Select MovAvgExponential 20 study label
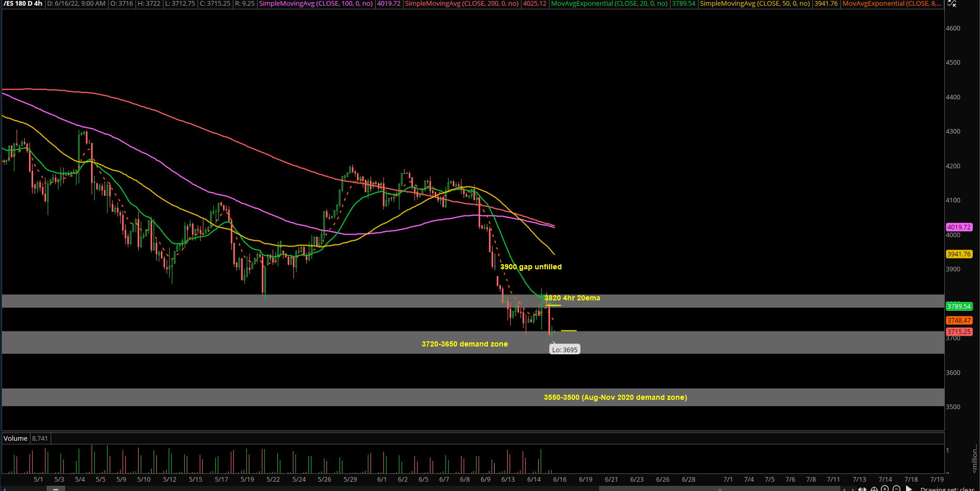The height and width of the screenshot is (491, 980). pyautogui.click(x=609, y=4)
